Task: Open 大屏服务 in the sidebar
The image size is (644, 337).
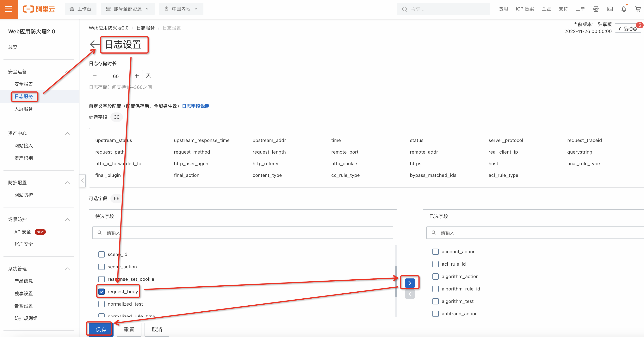Action: [23, 109]
